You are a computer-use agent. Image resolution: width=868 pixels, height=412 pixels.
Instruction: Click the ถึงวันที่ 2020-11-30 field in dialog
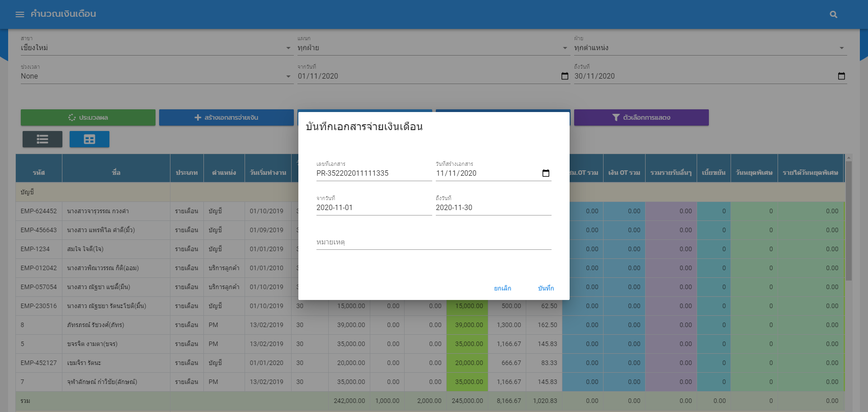pos(493,208)
